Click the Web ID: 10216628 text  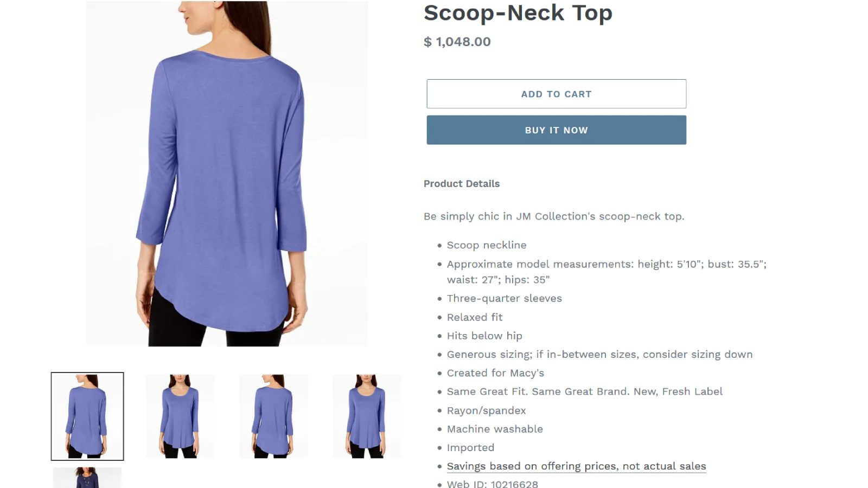pyautogui.click(x=493, y=484)
